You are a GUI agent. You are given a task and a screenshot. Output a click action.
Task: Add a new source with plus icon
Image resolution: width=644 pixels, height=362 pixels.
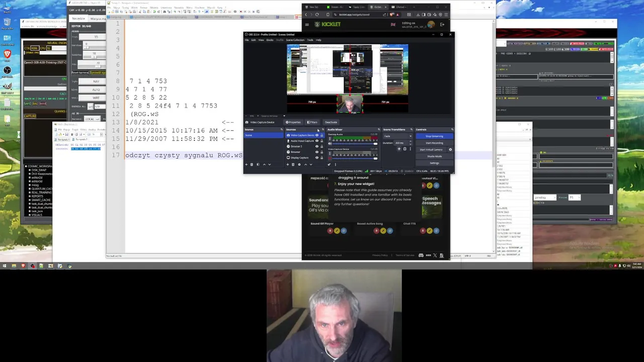288,164
